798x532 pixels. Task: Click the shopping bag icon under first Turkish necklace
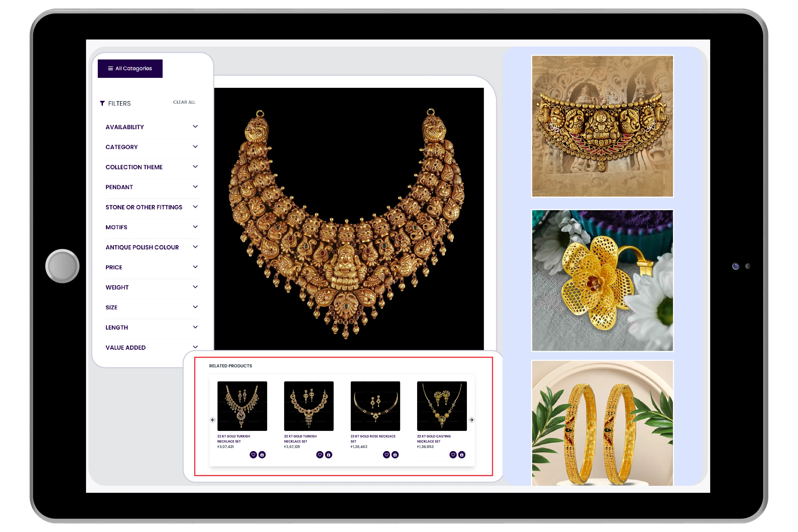pos(262,454)
